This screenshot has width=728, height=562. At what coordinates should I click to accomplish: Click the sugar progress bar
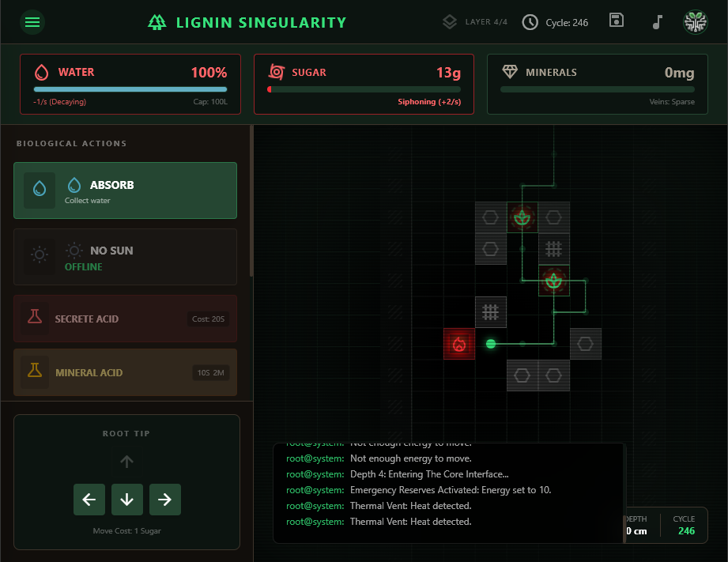pos(364,89)
